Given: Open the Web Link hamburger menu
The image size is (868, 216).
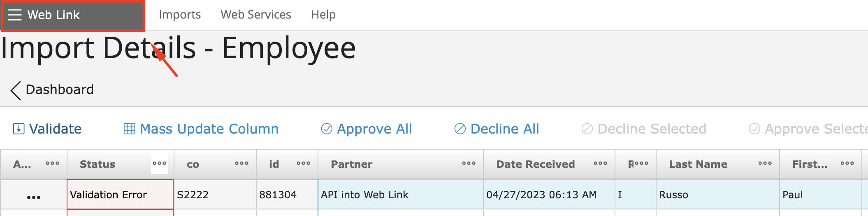Looking at the screenshot, I should [x=15, y=15].
